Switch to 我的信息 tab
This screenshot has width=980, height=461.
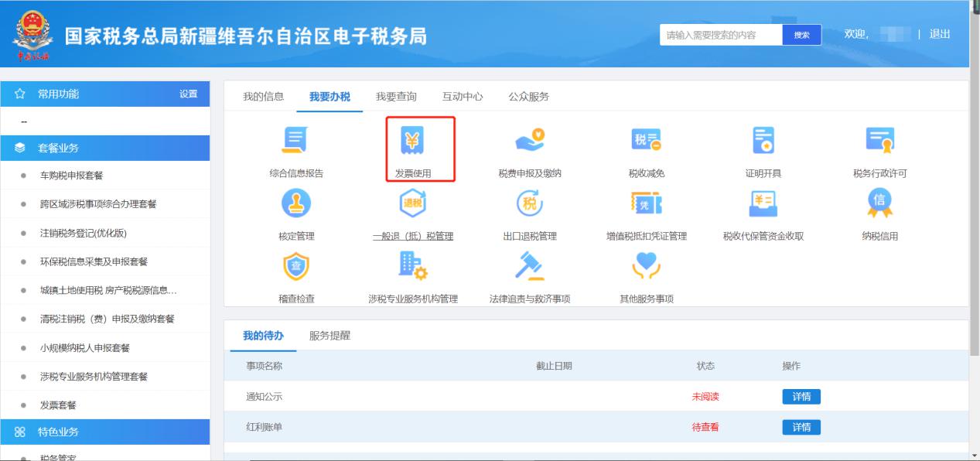[263, 97]
